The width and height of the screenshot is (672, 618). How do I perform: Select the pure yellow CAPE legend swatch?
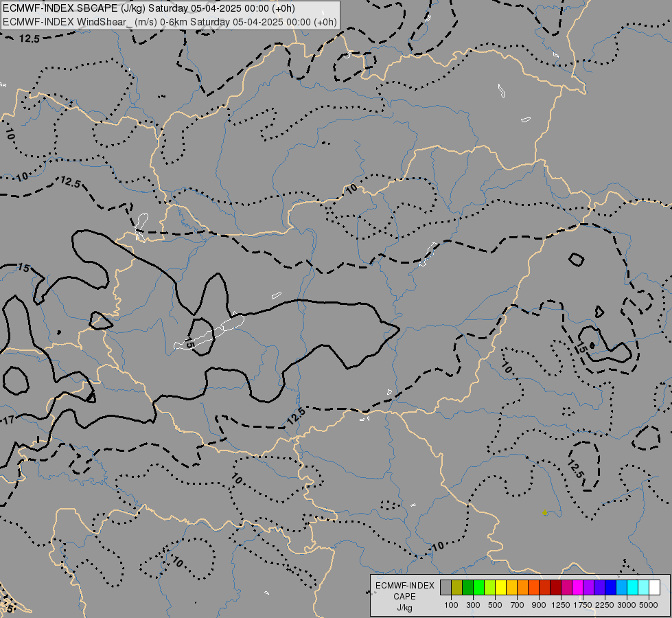tap(500, 588)
